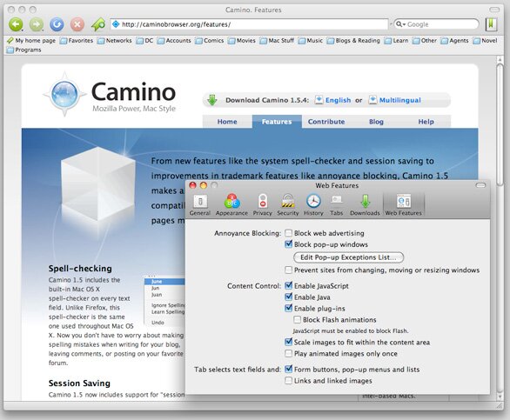Expand the Programs bookmark folder

coord(23,50)
